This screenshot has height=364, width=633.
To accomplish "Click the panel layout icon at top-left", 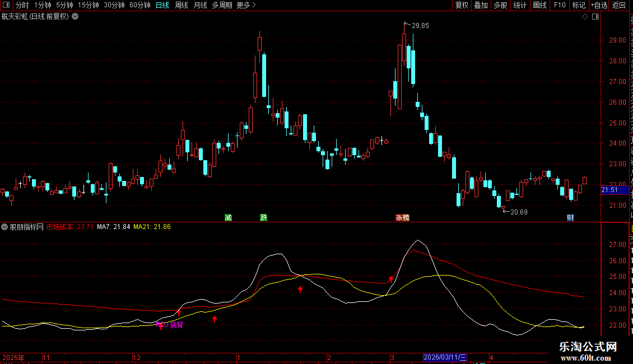I will (6, 5).
